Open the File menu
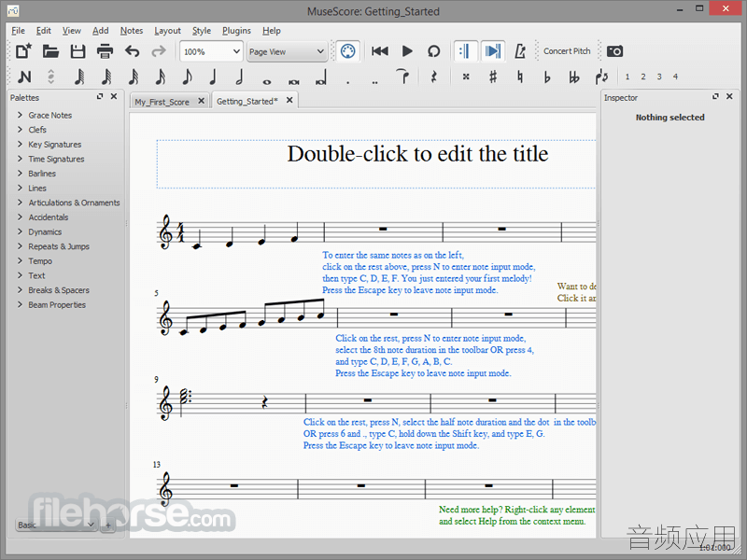 (18, 31)
